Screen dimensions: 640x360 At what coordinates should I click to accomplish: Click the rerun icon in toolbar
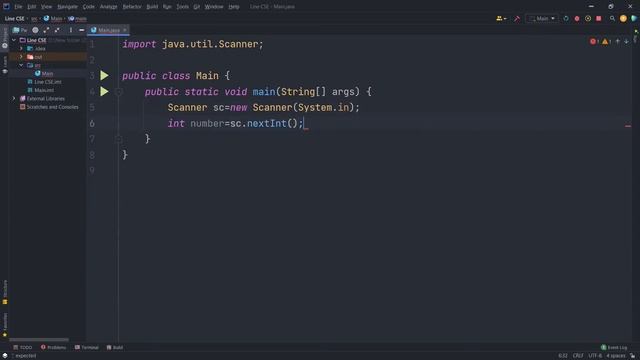(566, 18)
